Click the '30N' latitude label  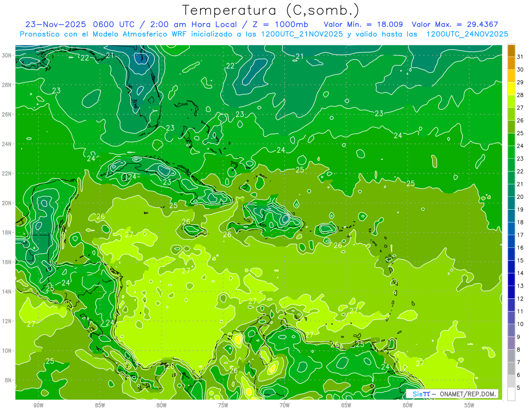pyautogui.click(x=7, y=55)
